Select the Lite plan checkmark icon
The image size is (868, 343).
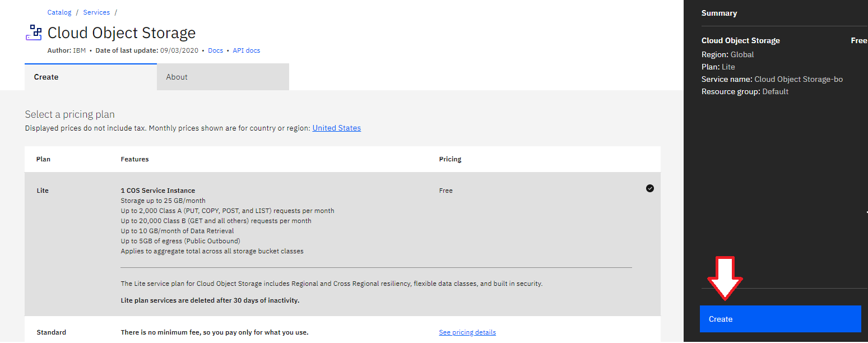click(x=649, y=189)
